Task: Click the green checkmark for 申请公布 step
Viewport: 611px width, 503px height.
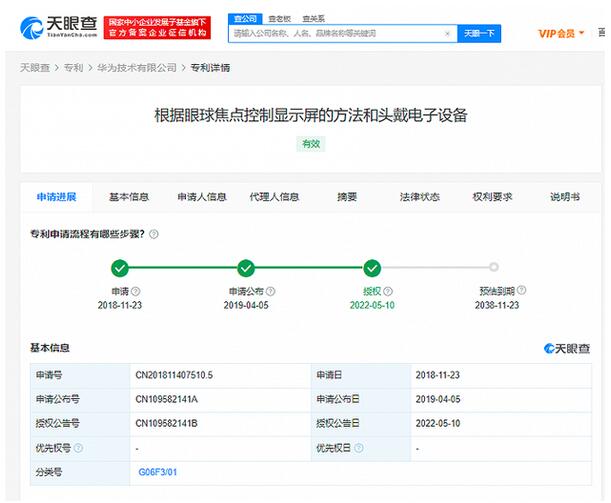Action: (x=246, y=268)
